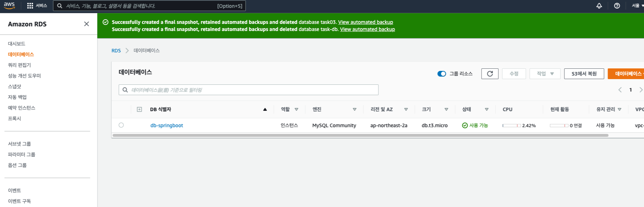Sort the 리전 및 AZ column
This screenshot has width=644, height=207.
click(x=406, y=109)
